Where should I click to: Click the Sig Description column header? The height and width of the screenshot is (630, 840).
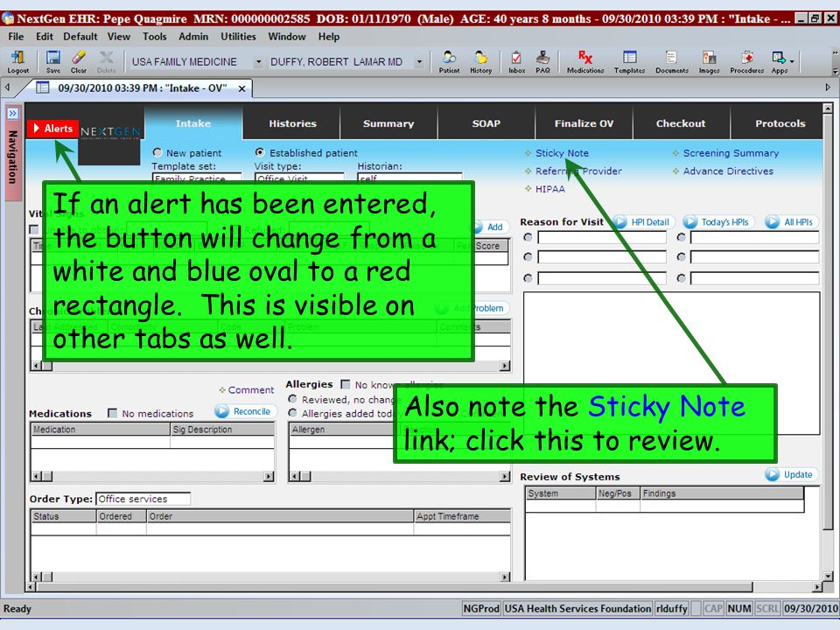[222, 429]
